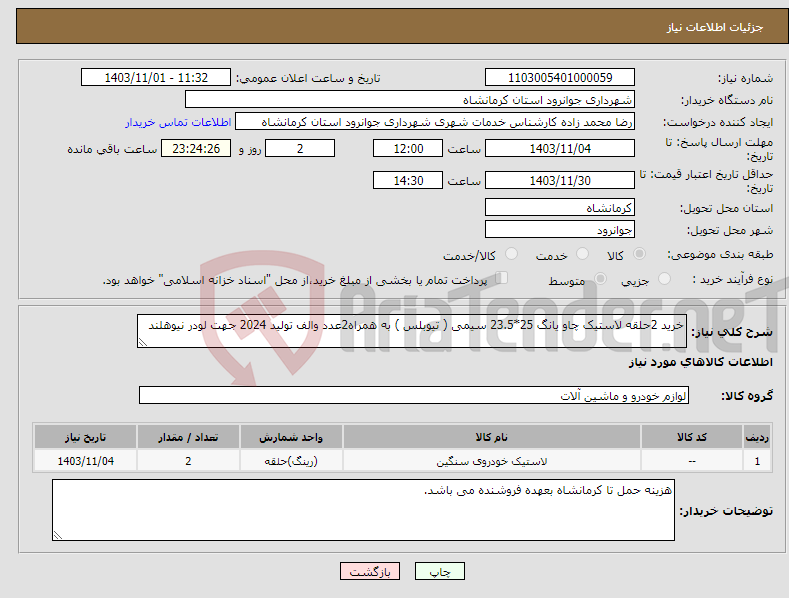
Task: Click the response deadline date 1403/11/04 field
Action: click(x=560, y=148)
